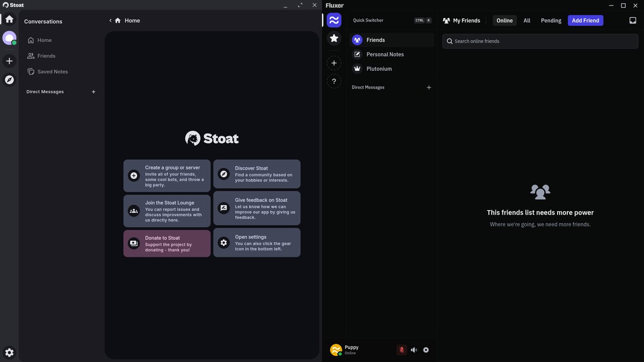Open Fluxer user settings gear
This screenshot has width=644, height=362.
pyautogui.click(x=426, y=350)
